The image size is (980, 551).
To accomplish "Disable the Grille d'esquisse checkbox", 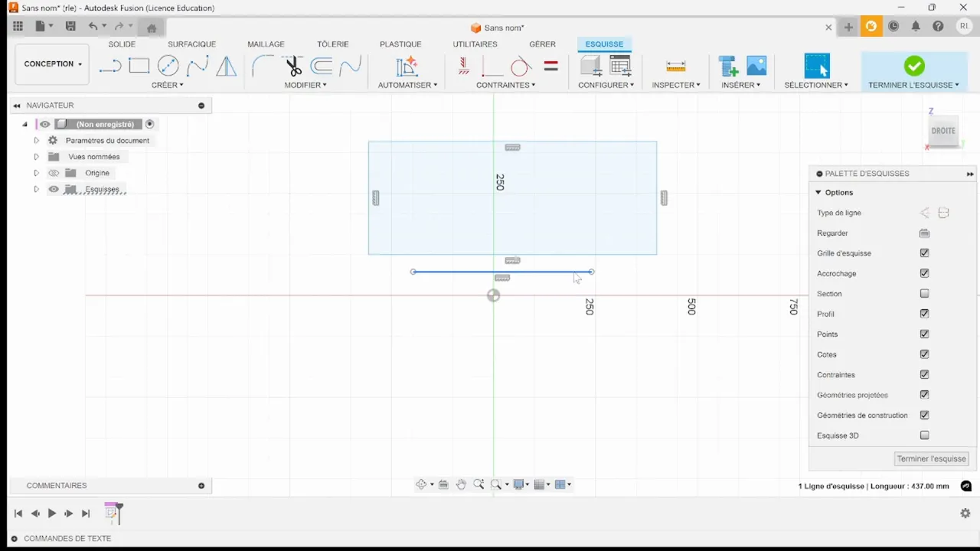I will (x=924, y=253).
